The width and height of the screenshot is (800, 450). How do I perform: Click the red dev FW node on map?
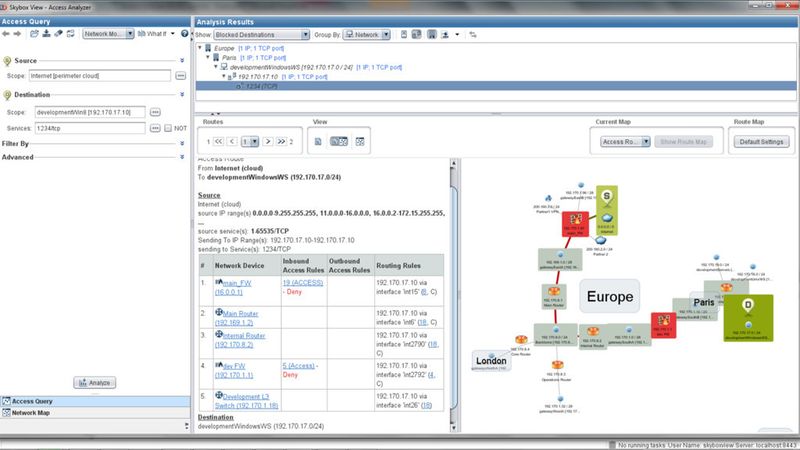[663, 325]
